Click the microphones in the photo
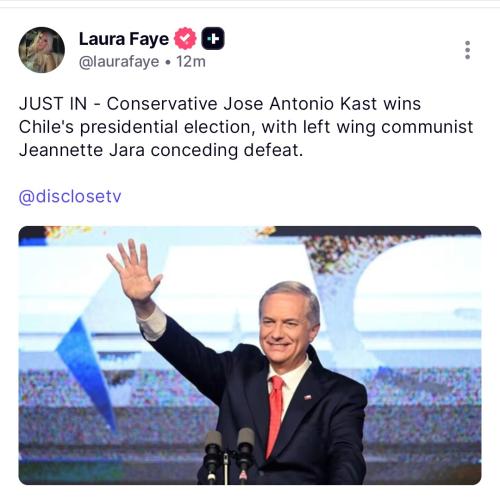Screen dimensions: 500x499 tap(229, 456)
